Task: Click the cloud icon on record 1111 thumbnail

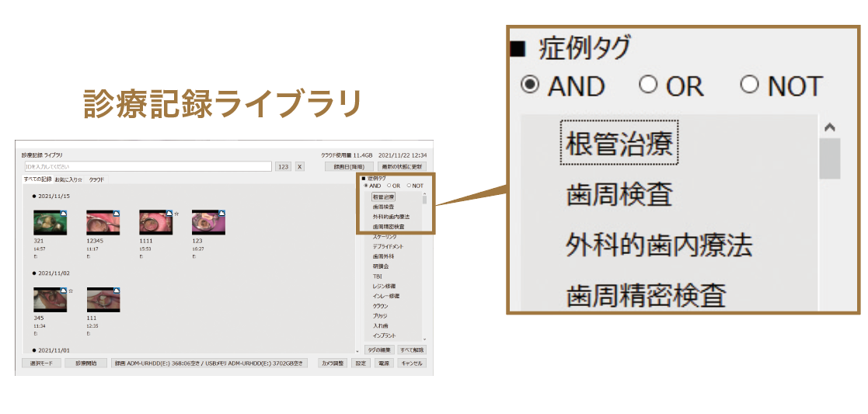Action: click(169, 213)
